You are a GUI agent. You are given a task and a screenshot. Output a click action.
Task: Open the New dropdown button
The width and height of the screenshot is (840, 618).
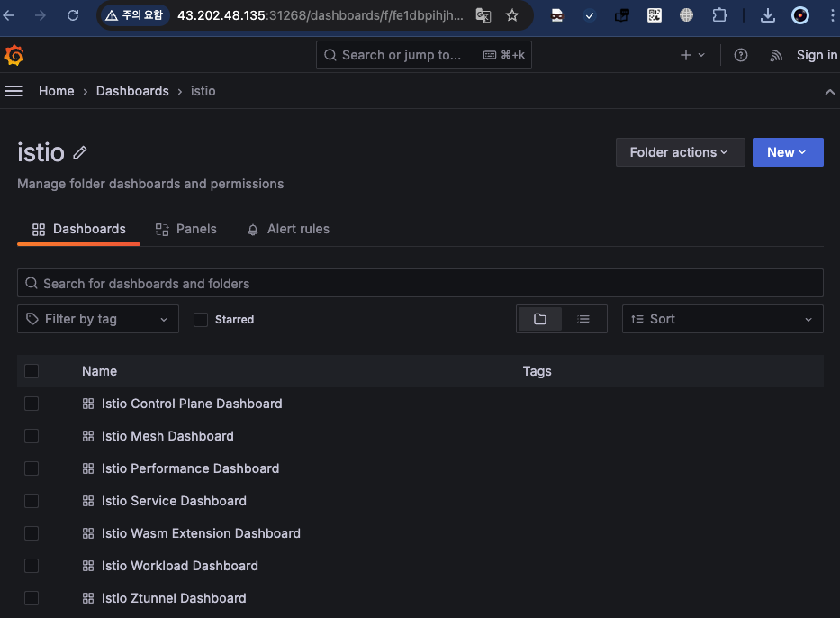click(788, 152)
